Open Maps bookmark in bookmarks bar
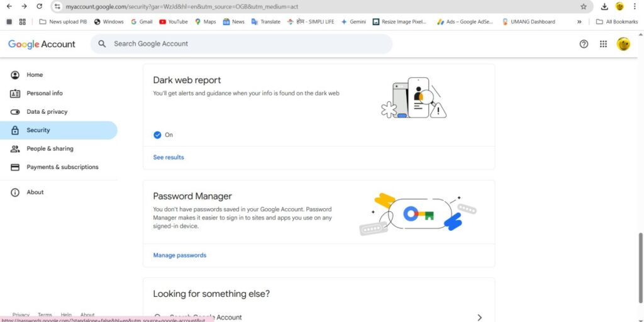This screenshot has height=322, width=644. [205, 21]
